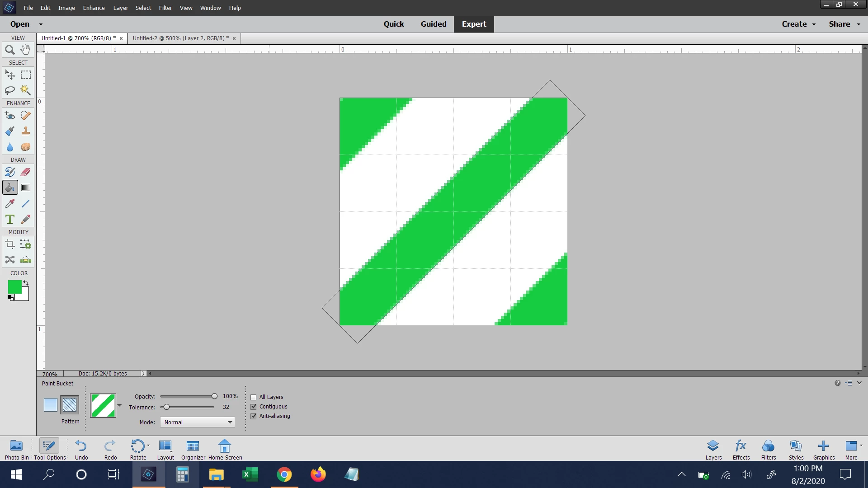Viewport: 868px width, 488px height.
Task: Select the Lasso tool
Action: coord(9,90)
